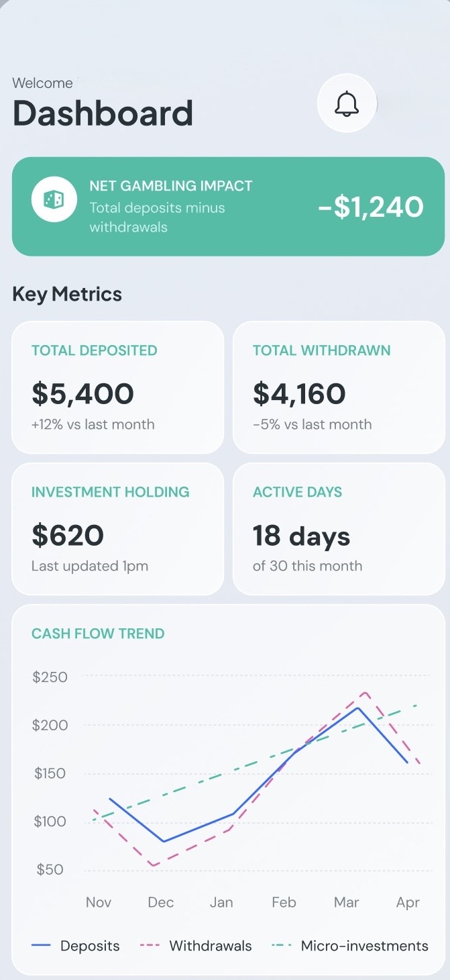
Task: Toggle Withdrawals series in chart legend
Action: click(x=196, y=946)
